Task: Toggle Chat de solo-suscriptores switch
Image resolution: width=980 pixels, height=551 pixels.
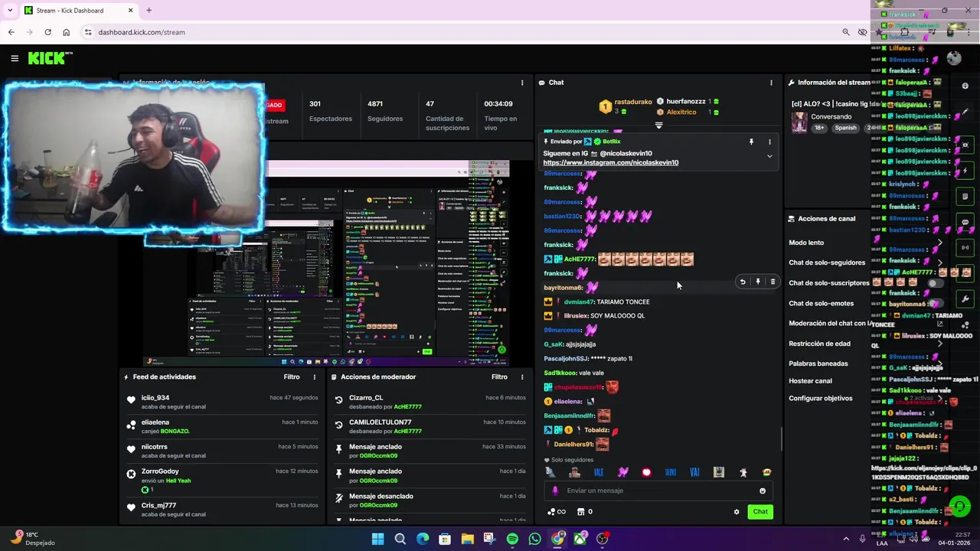Action: 935,283
